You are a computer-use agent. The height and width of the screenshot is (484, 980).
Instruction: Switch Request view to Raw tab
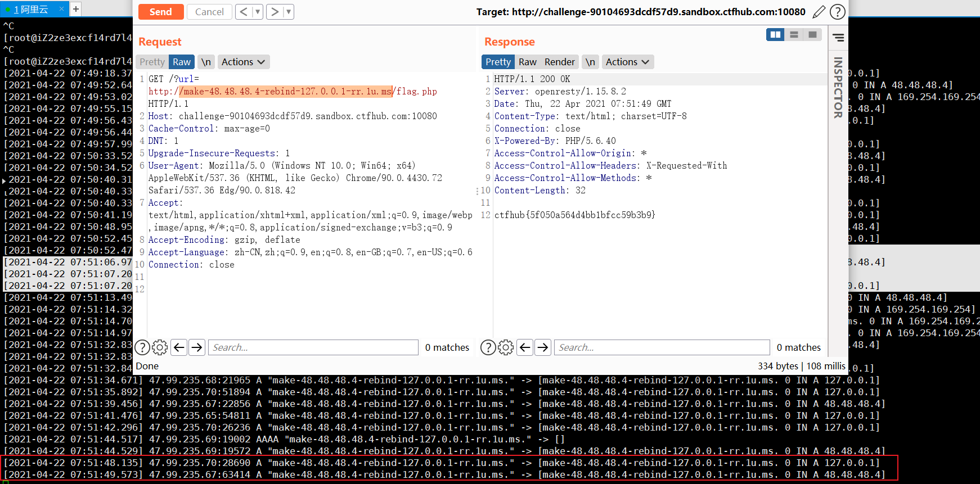pyautogui.click(x=182, y=62)
